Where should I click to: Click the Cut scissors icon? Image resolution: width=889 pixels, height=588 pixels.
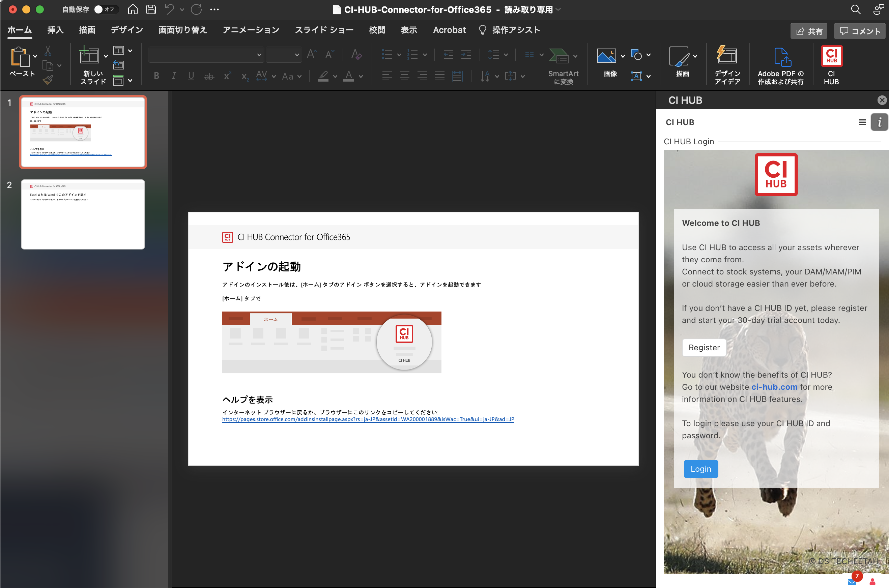coord(48,51)
